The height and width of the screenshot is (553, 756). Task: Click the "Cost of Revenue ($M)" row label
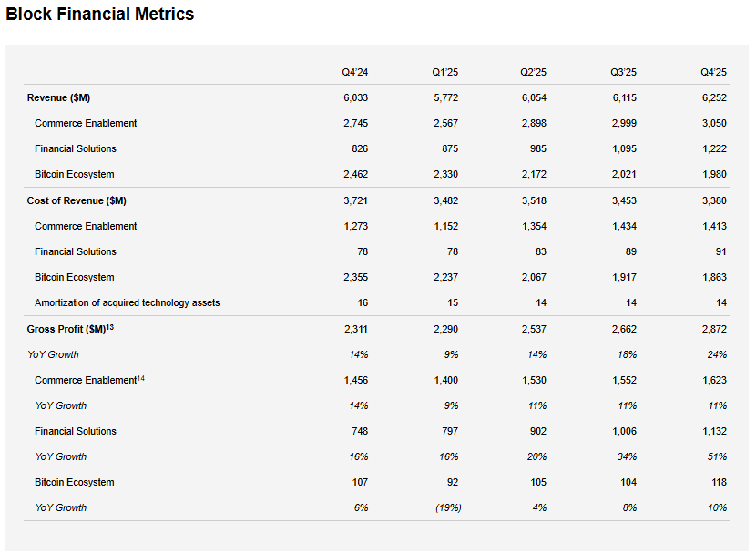tap(77, 200)
